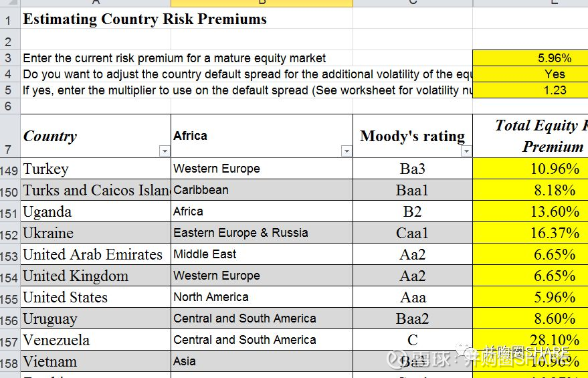This screenshot has height=378, width=588.
Task: Open the Africa region column filter dropdown
Action: click(347, 152)
